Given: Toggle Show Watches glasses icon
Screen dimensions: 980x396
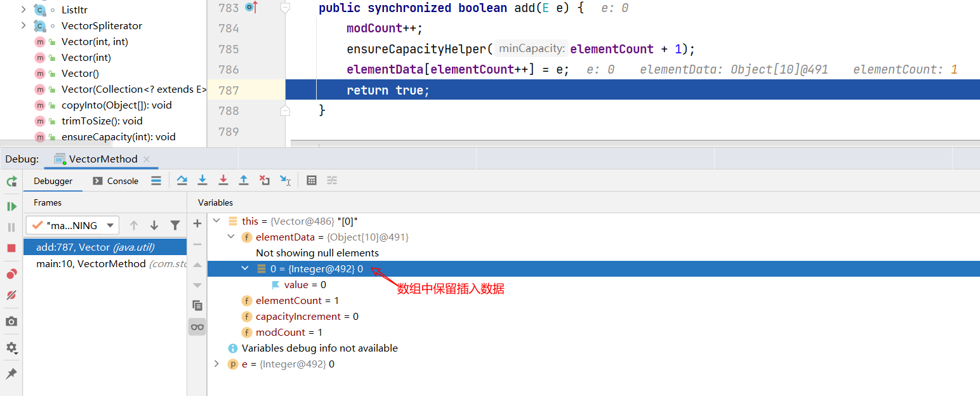Looking at the screenshot, I should coord(197,327).
